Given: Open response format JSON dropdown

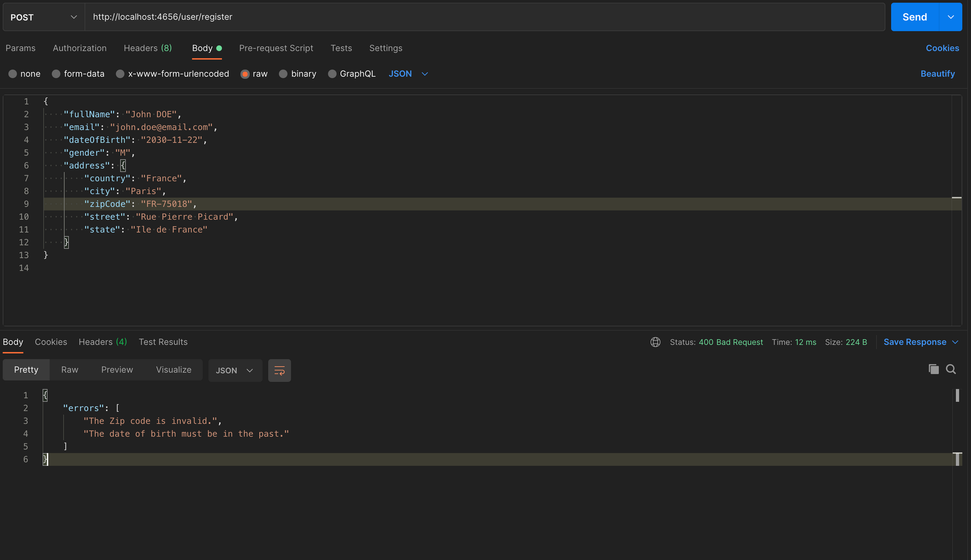Looking at the screenshot, I should (235, 370).
